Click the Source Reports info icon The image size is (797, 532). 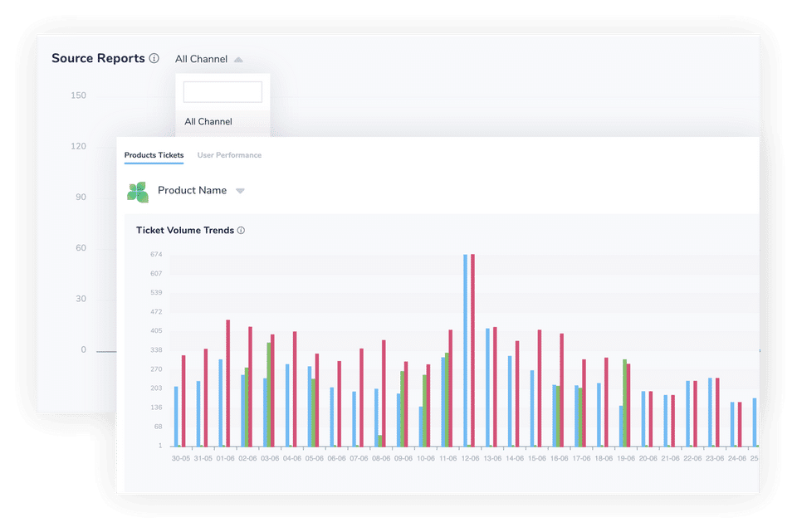154,58
